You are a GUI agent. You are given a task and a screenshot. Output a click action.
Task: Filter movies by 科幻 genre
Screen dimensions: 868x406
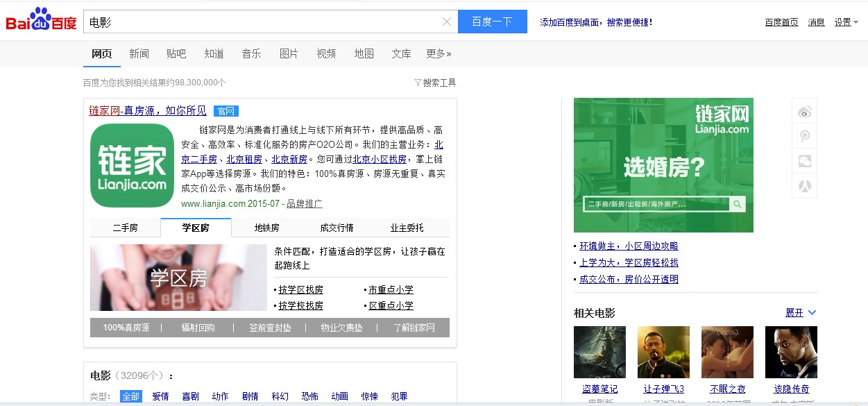click(x=280, y=396)
